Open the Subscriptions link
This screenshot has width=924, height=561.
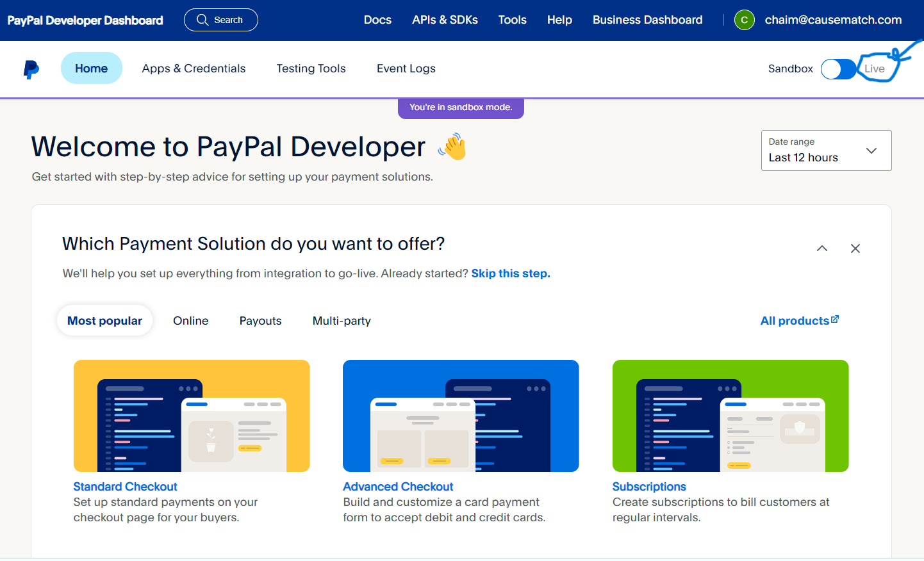[649, 487]
